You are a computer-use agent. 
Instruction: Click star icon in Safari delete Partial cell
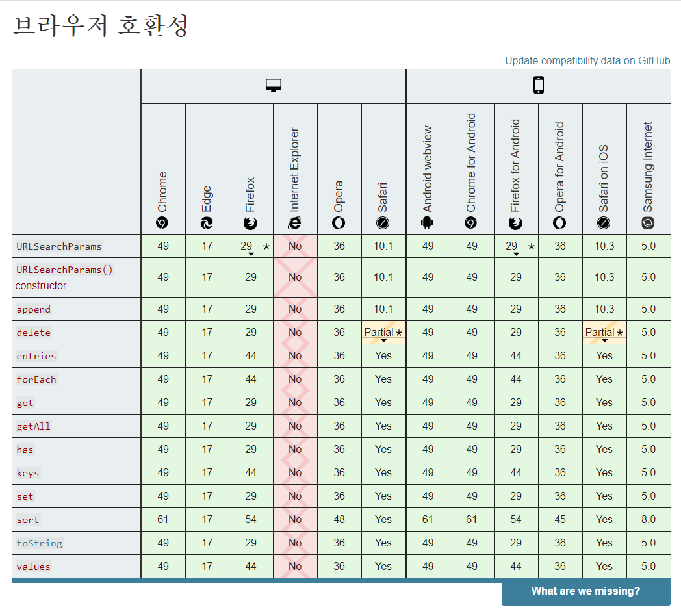tap(399, 333)
